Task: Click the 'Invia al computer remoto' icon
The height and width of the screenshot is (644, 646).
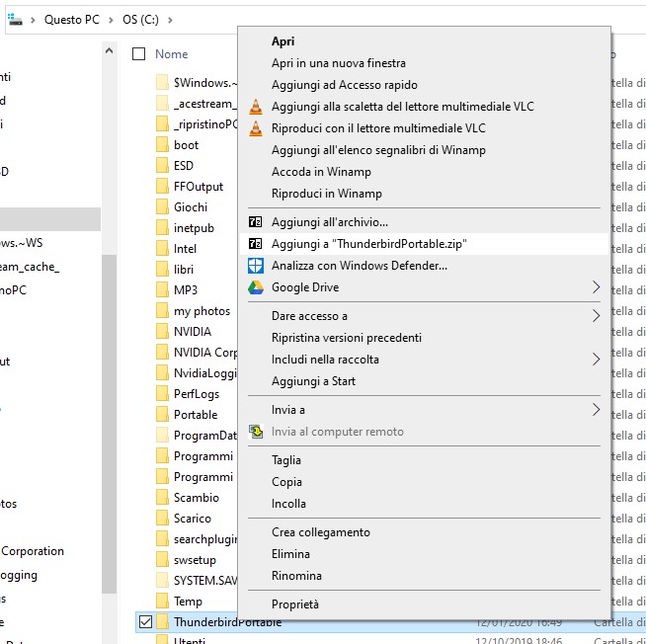Action: pos(256,432)
